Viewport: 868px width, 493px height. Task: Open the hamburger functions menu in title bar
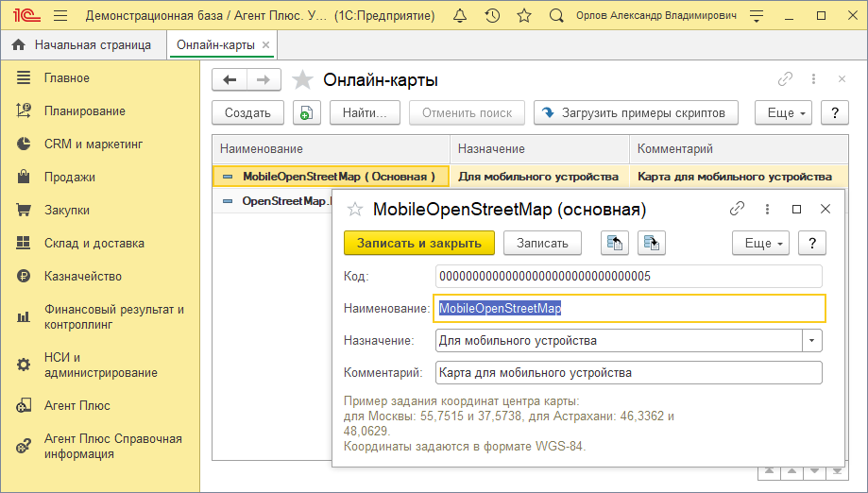(60, 15)
